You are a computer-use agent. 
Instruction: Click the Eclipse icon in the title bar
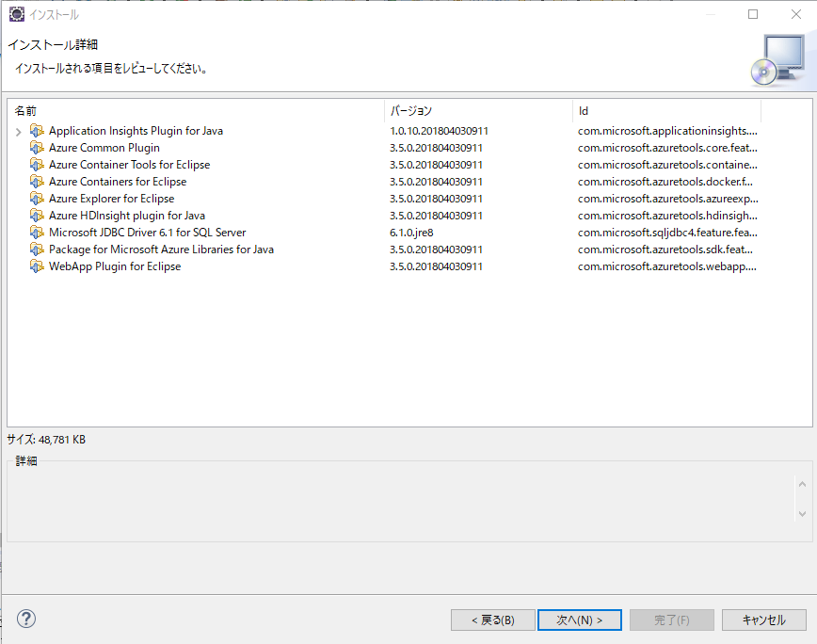coord(17,14)
